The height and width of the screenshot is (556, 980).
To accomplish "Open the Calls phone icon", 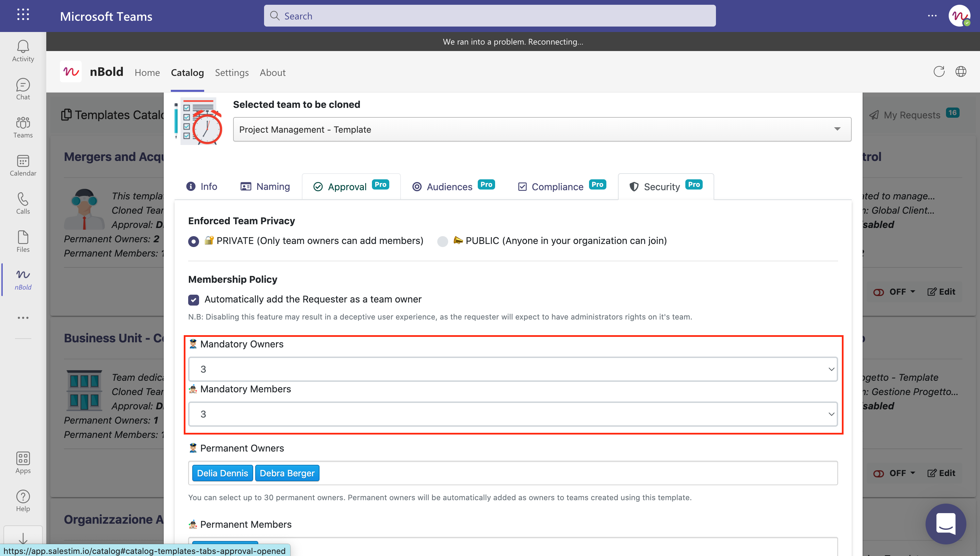I will (x=23, y=203).
